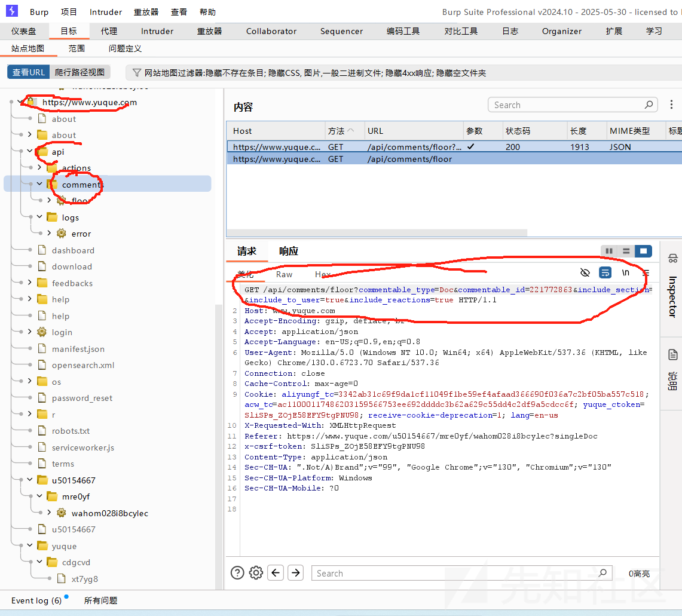Click the content Search input field

573,105
